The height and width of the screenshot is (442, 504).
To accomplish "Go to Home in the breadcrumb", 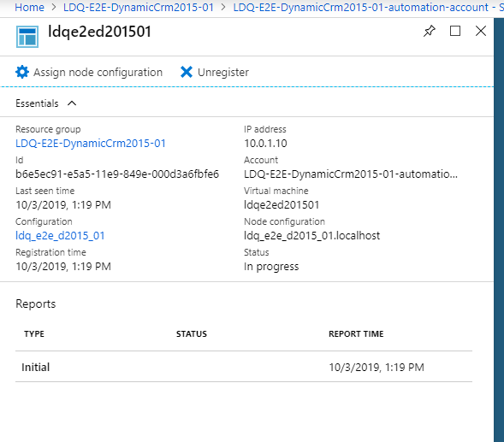I will pos(30,7).
